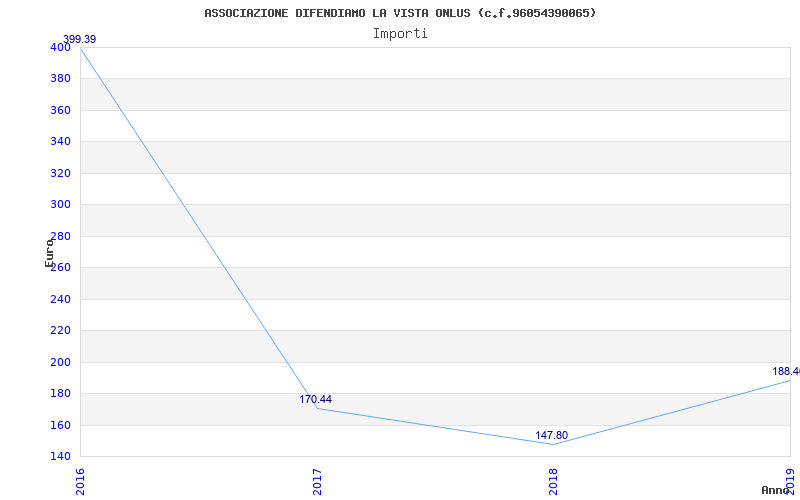
Task: Select the 2018 x-axis tick label
Action: click(x=553, y=480)
